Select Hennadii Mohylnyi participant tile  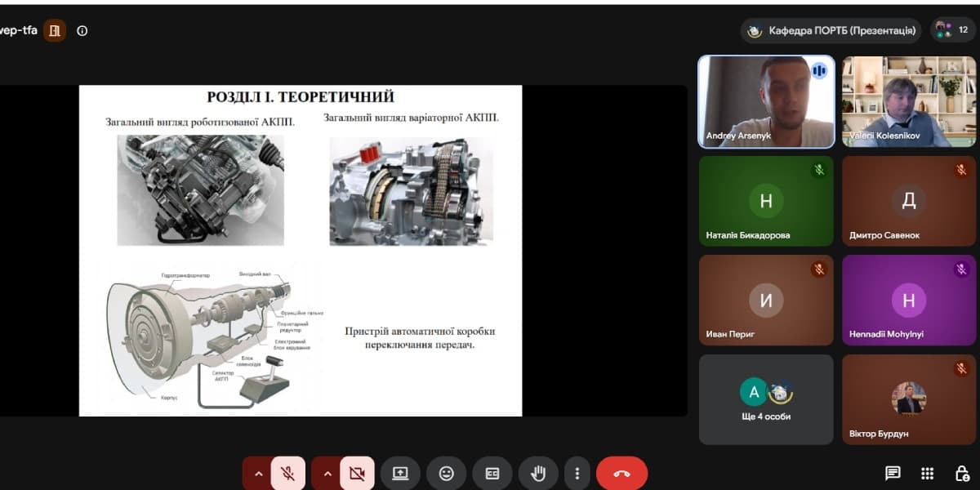[x=908, y=300]
